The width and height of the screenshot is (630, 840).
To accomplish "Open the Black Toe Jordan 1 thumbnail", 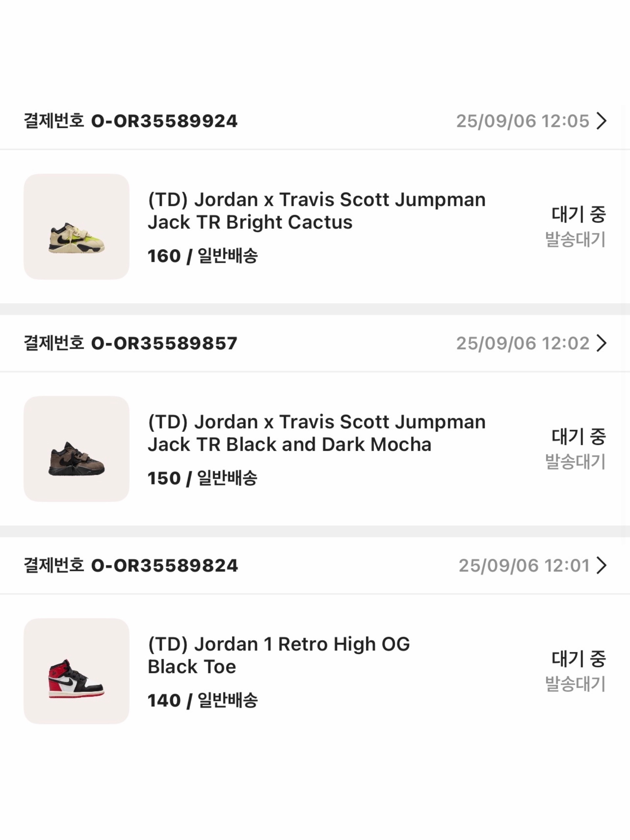I will tap(76, 671).
